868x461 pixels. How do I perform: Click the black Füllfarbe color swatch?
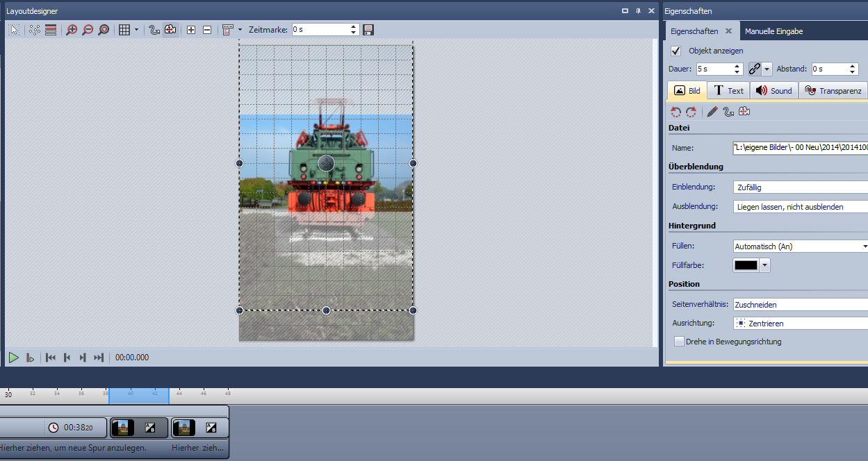[x=746, y=265]
